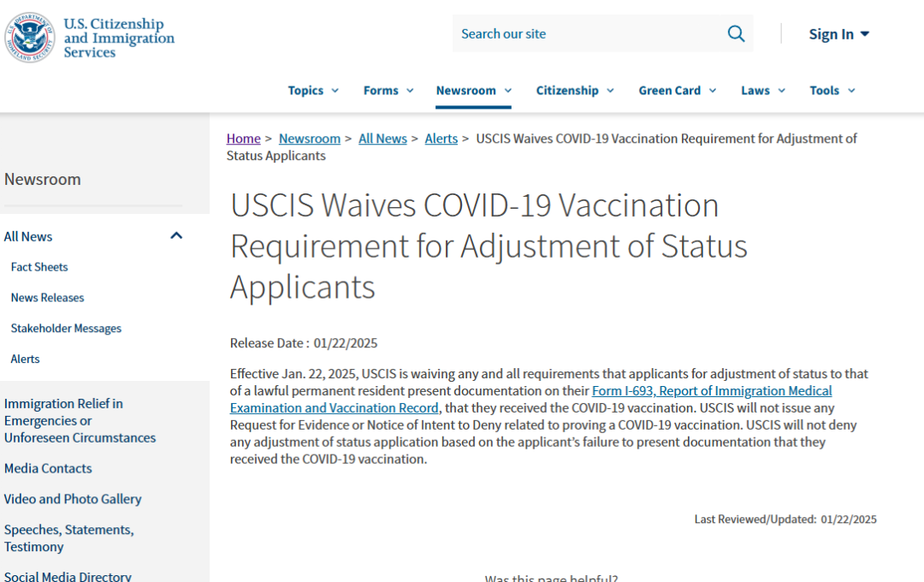Screen dimensions: 924x582
Task: Go to Home breadcrumb link
Action: 243,139
